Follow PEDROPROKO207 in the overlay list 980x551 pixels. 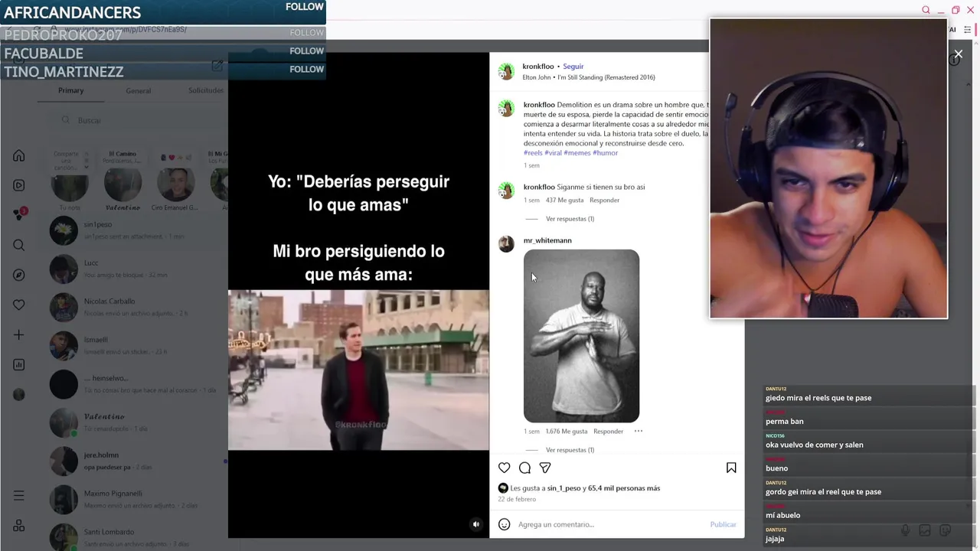tap(306, 33)
